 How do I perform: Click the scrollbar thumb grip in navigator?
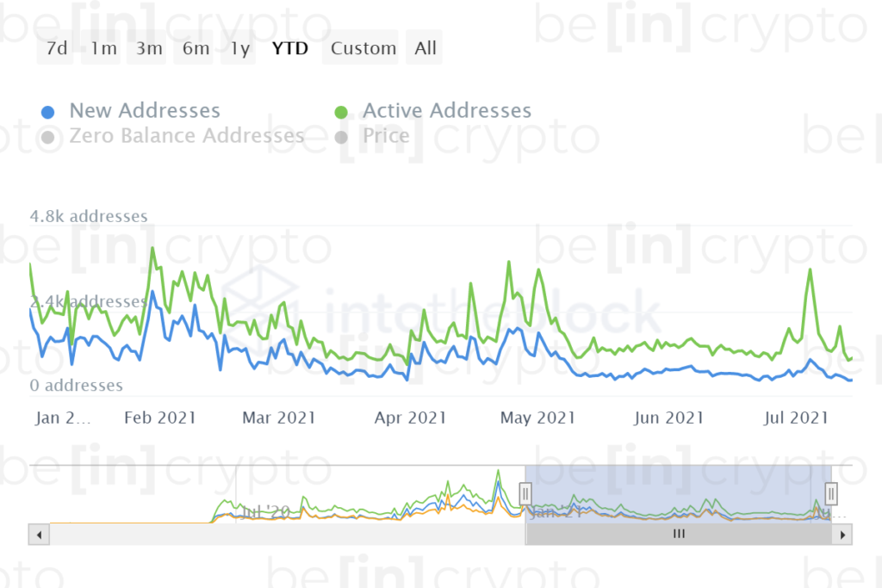click(679, 534)
